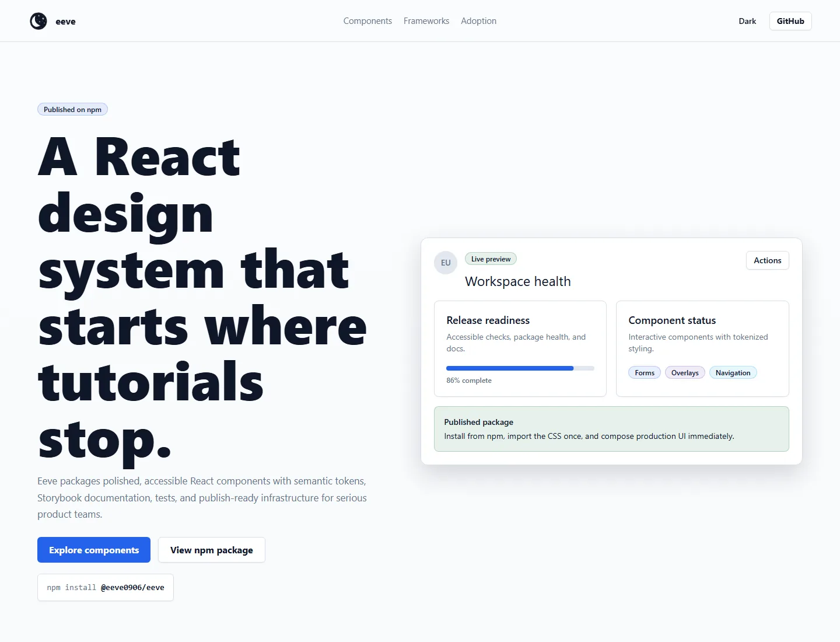This screenshot has width=840, height=642.
Task: Select the Overlays tag
Action: (x=685, y=372)
